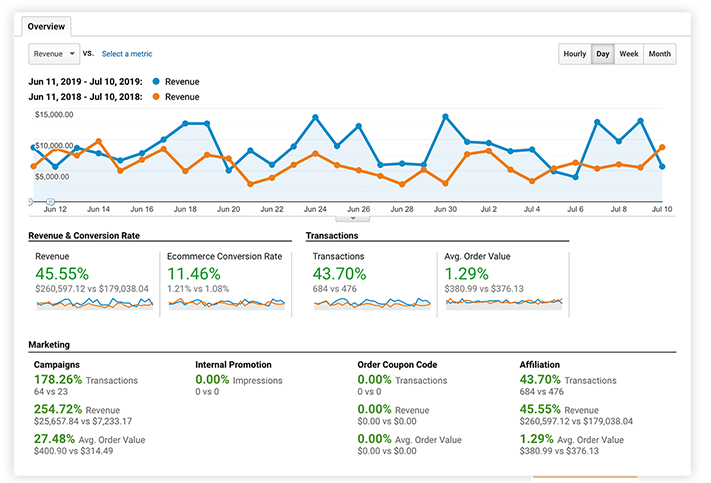
Task: Click the Jun 24 blue data point peak
Action: tap(315, 117)
